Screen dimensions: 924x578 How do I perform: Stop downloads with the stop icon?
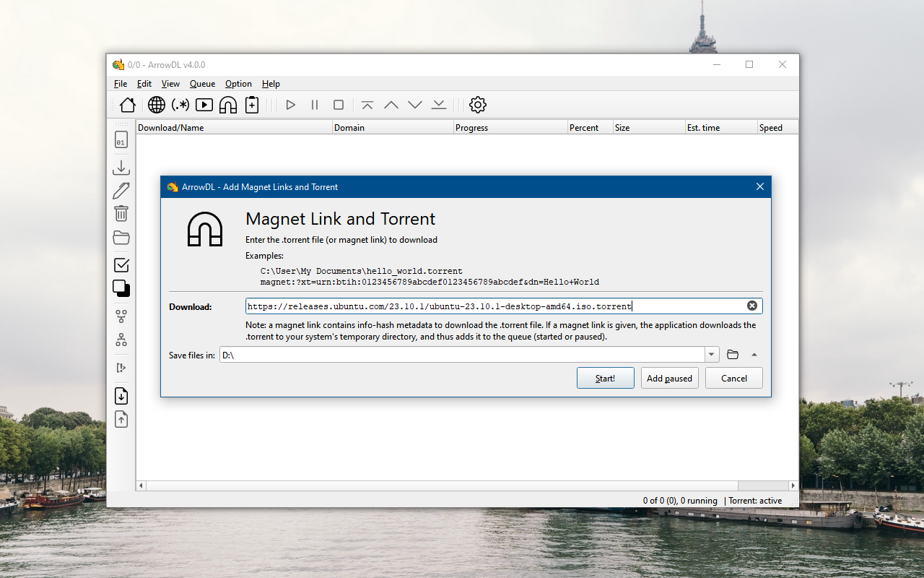pos(338,105)
